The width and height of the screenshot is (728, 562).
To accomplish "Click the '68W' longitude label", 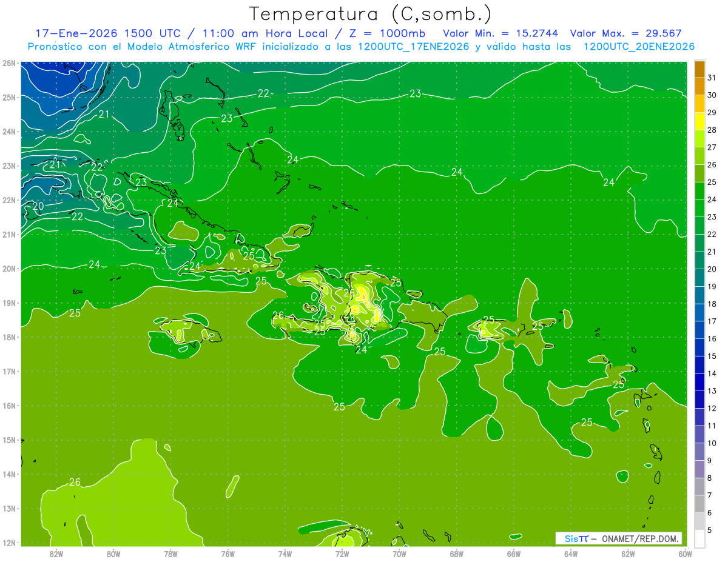I will [x=457, y=554].
